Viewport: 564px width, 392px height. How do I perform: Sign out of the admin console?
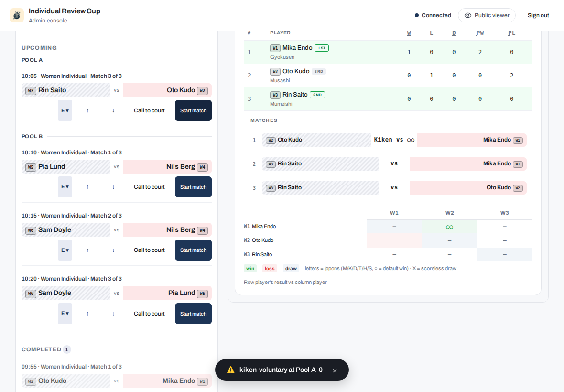point(538,15)
